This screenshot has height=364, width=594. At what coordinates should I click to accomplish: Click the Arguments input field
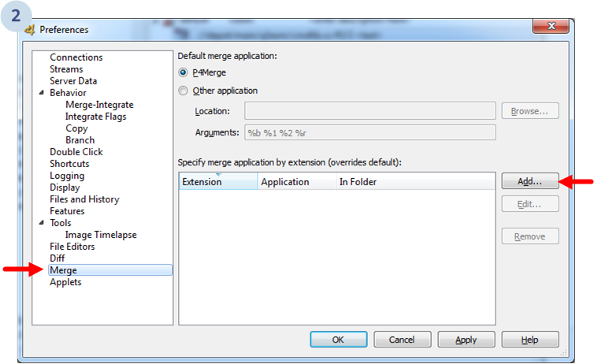click(370, 132)
